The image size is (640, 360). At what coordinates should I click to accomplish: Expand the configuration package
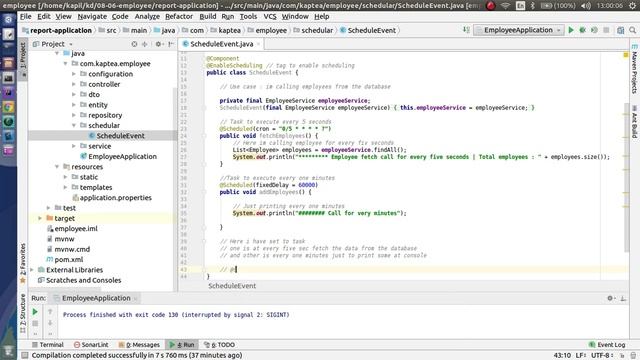(74, 74)
